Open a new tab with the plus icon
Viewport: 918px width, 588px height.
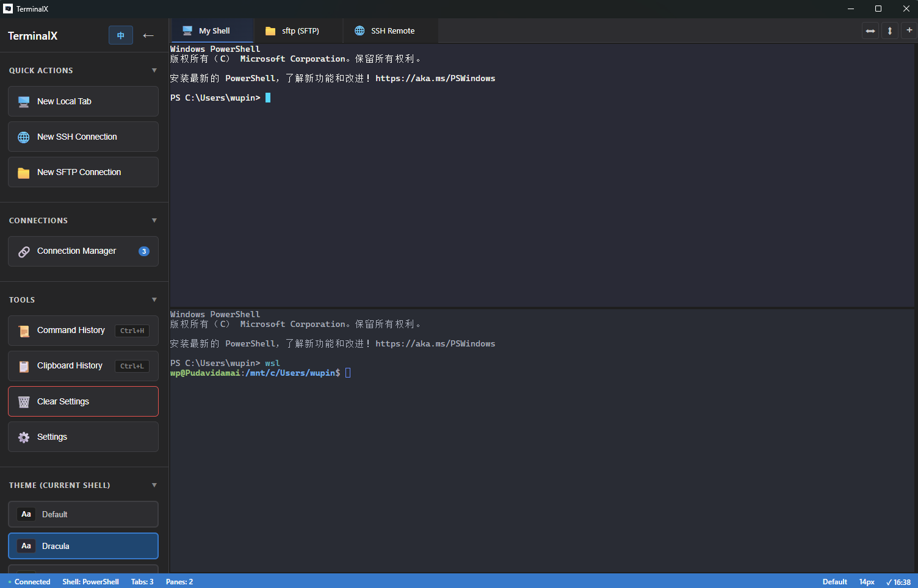[x=909, y=30]
